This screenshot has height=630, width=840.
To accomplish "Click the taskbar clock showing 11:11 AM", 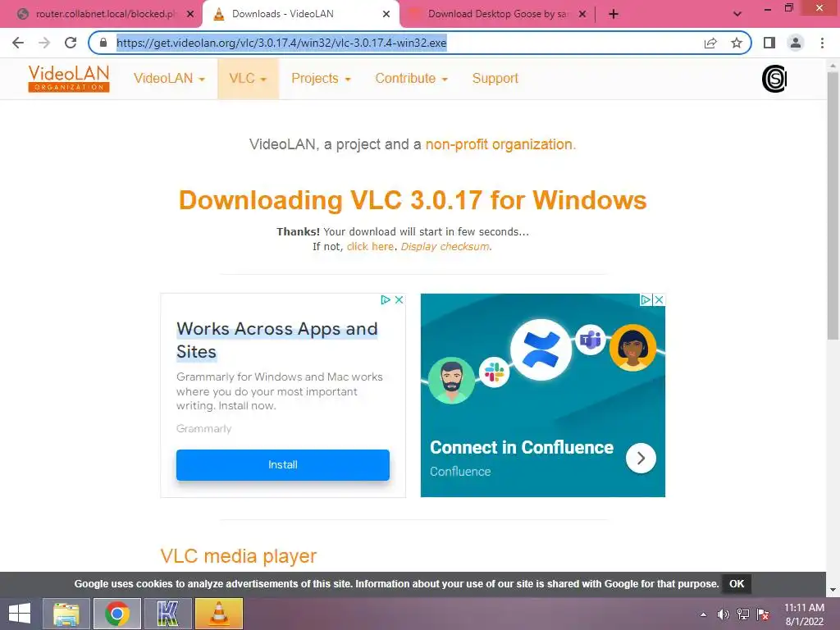I will (x=804, y=614).
